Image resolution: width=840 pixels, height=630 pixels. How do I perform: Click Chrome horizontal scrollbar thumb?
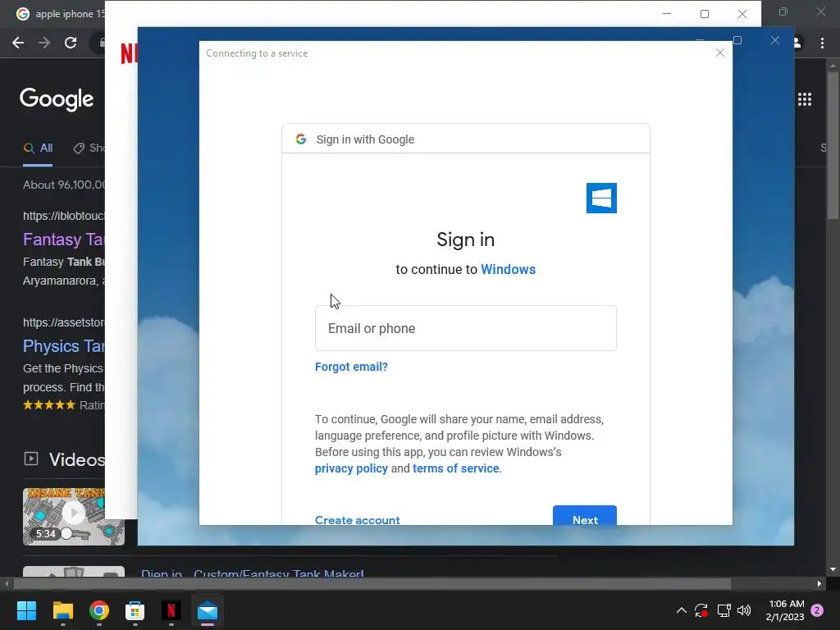point(372,583)
